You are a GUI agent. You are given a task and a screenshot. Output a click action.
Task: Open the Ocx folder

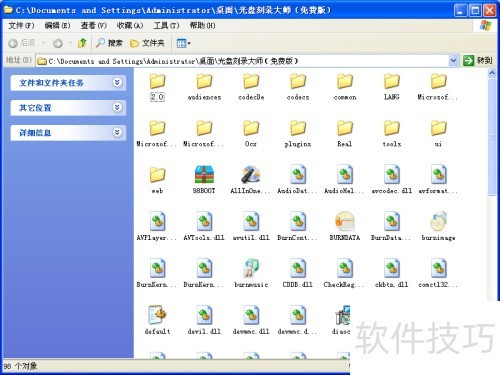[251, 134]
